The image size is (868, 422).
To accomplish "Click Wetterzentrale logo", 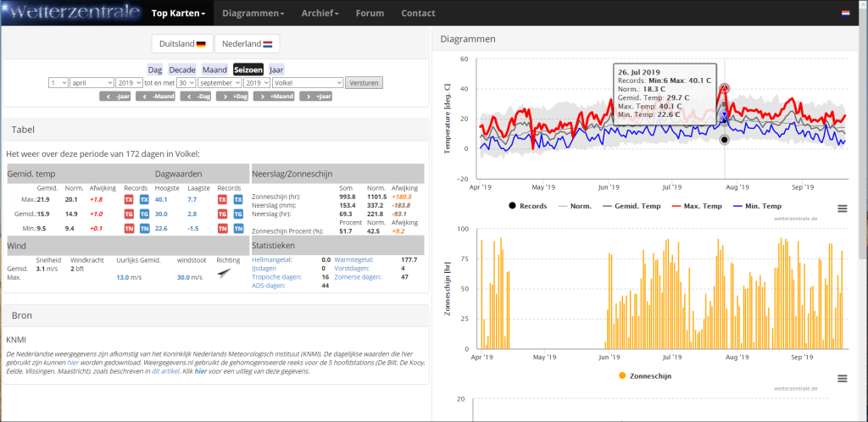I will click(x=73, y=12).
